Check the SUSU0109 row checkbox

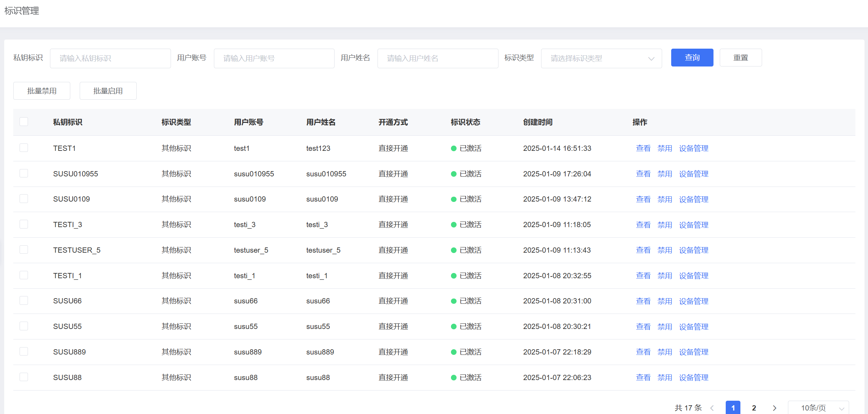coord(24,198)
